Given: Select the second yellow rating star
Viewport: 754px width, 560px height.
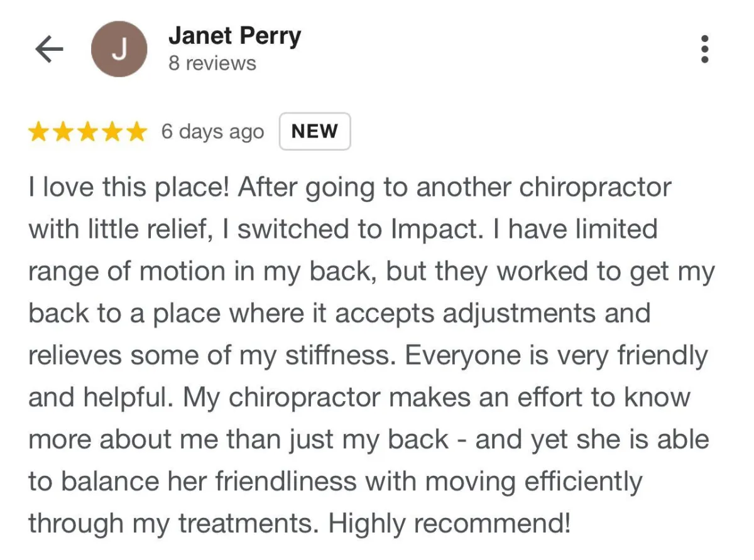Looking at the screenshot, I should [63, 132].
